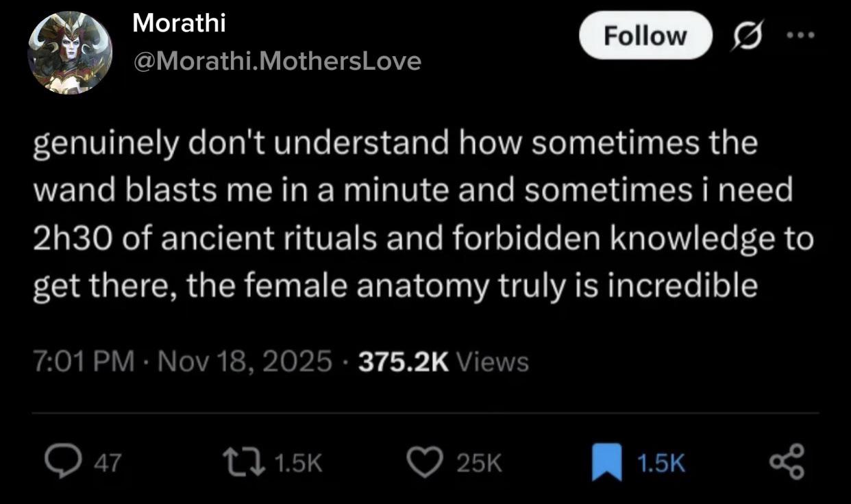851x504 pixels.
Task: Click the word Views beside 375.2K
Action: coord(492,361)
